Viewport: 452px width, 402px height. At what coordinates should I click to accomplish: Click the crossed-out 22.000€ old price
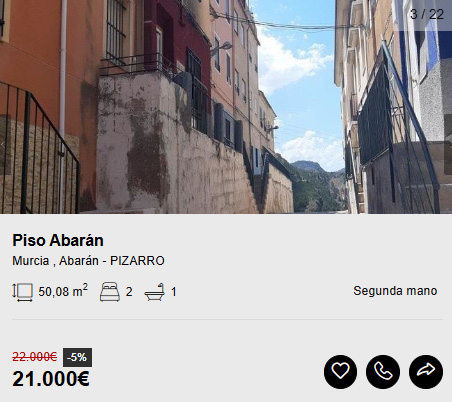pos(35,357)
